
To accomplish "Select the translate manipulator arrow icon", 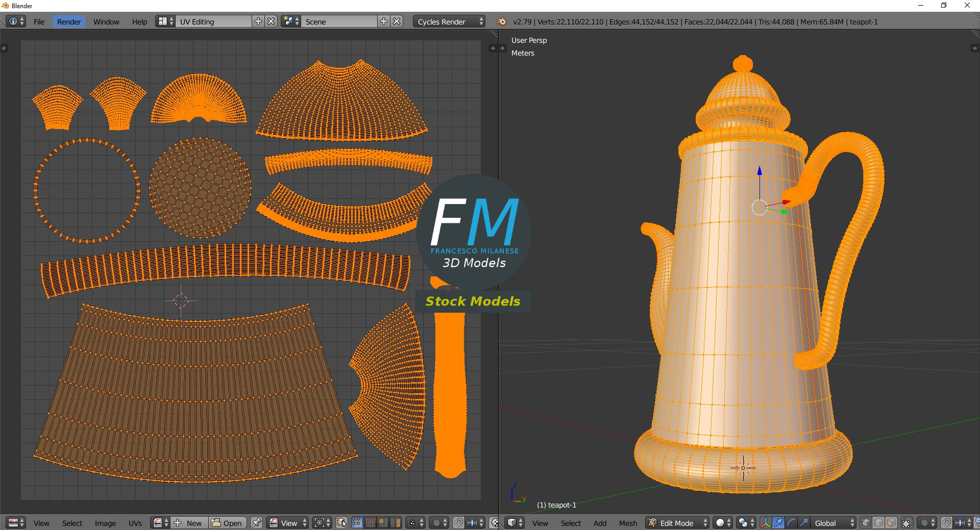I will tap(778, 523).
